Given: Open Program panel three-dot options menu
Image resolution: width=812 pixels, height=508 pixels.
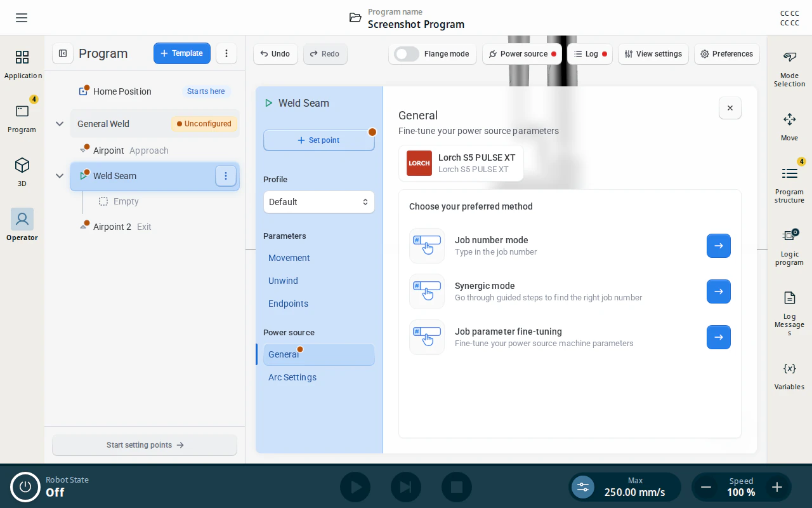Looking at the screenshot, I should point(226,53).
